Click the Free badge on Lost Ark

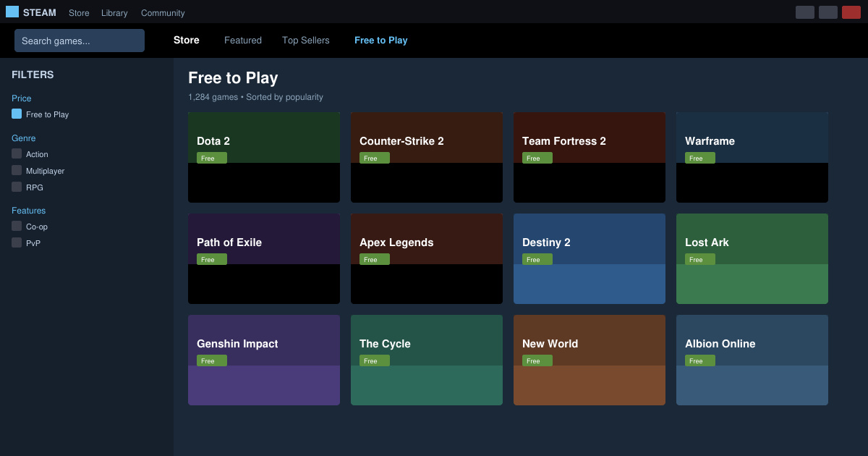700,259
